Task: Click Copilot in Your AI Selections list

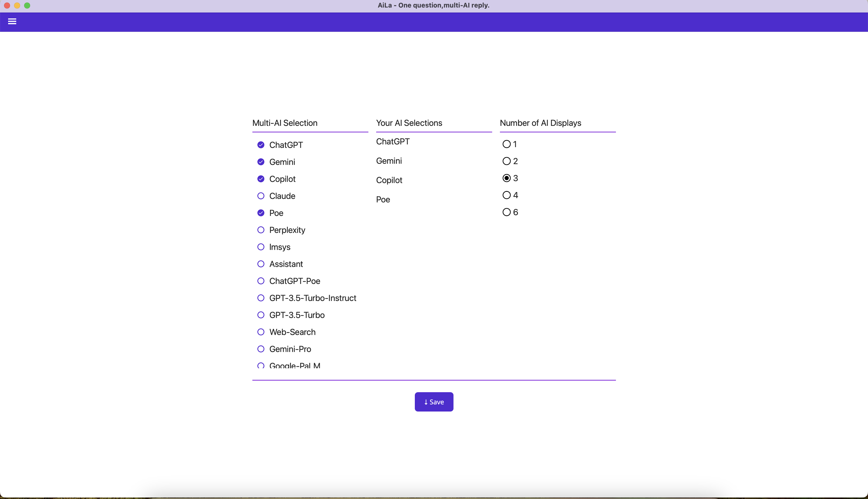Action: [389, 180]
